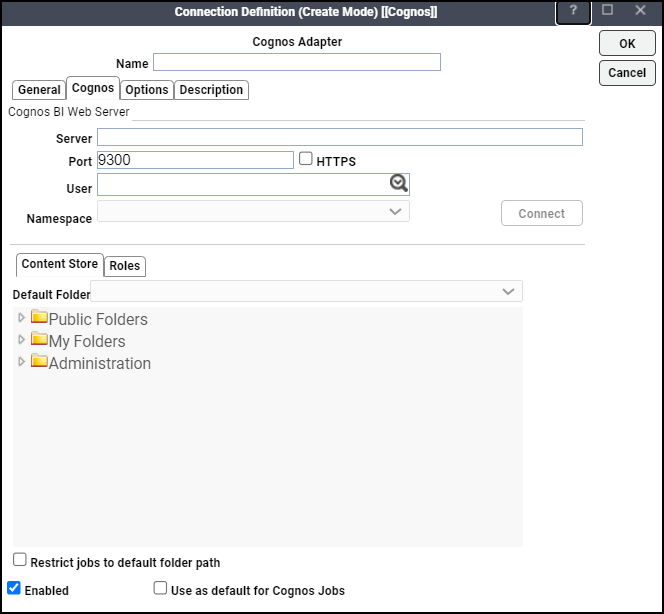Image resolution: width=664 pixels, height=614 pixels.
Task: Focus the Name input field
Action: pos(296,62)
